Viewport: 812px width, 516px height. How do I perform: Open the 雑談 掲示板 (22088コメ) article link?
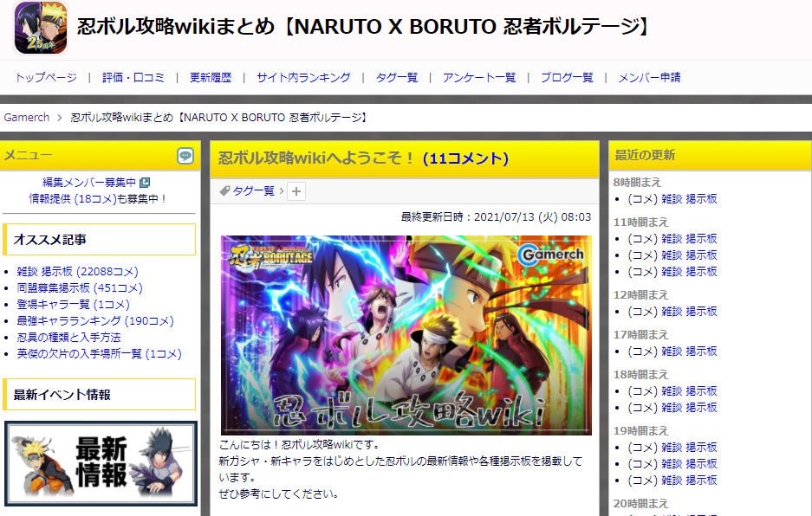click(x=78, y=271)
